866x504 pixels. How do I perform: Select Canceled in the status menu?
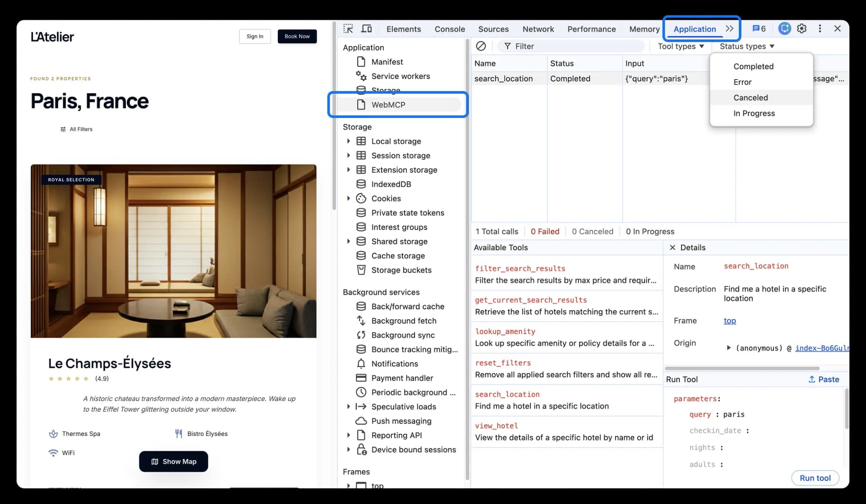point(761,97)
